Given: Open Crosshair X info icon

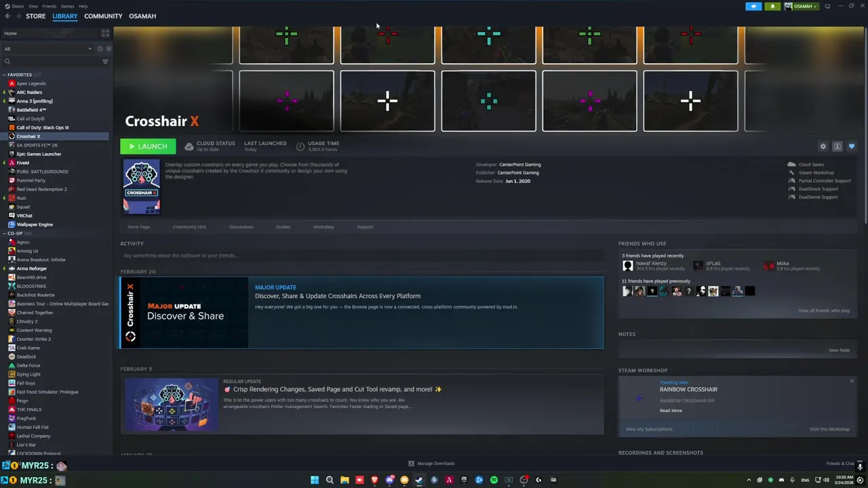Looking at the screenshot, I should pyautogui.click(x=837, y=146).
